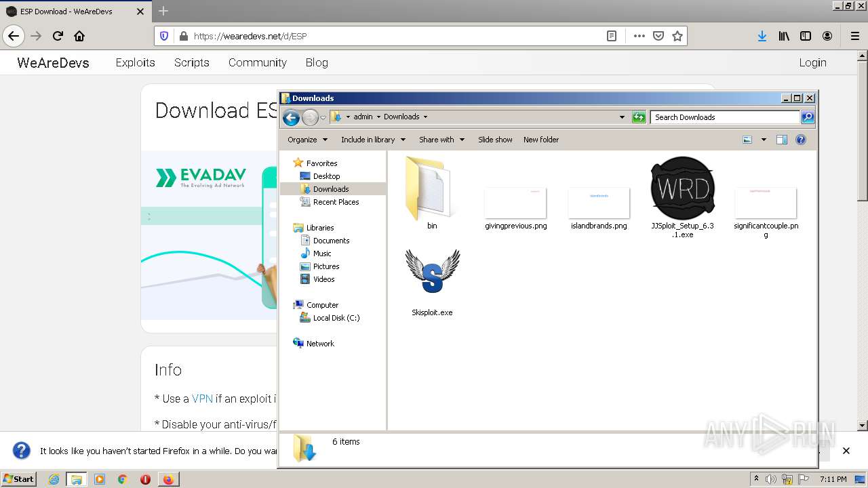Open Firefox home page
The height and width of the screenshot is (488, 868).
(x=79, y=36)
